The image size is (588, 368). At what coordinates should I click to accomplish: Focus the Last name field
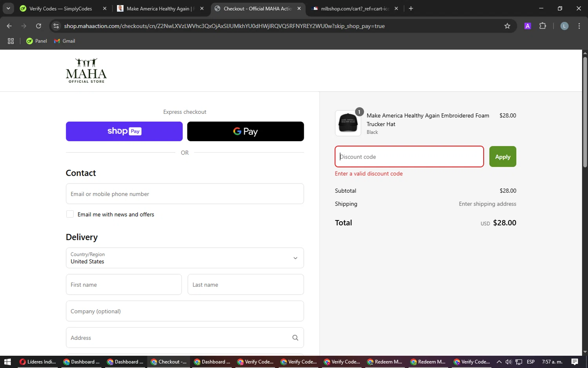click(x=246, y=284)
